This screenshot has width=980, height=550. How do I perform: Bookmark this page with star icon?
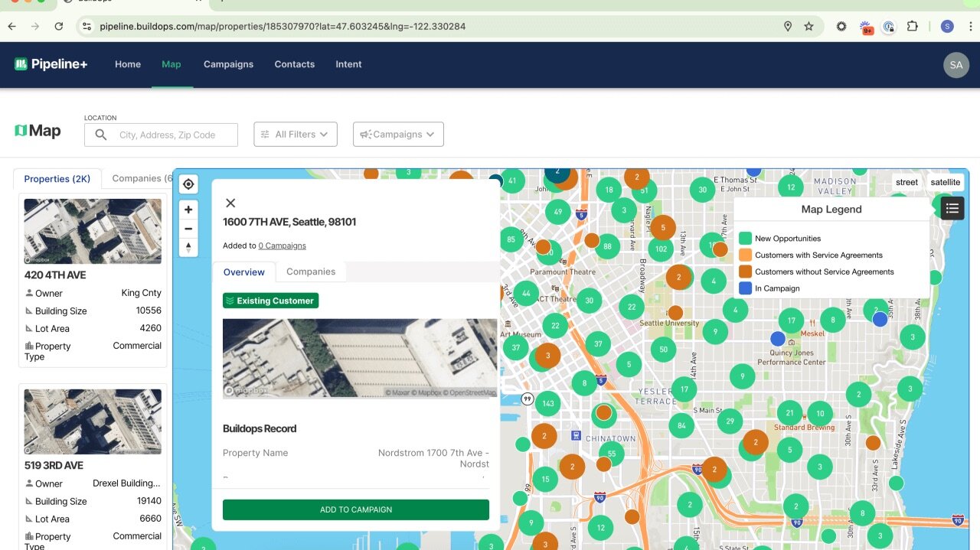808,26
